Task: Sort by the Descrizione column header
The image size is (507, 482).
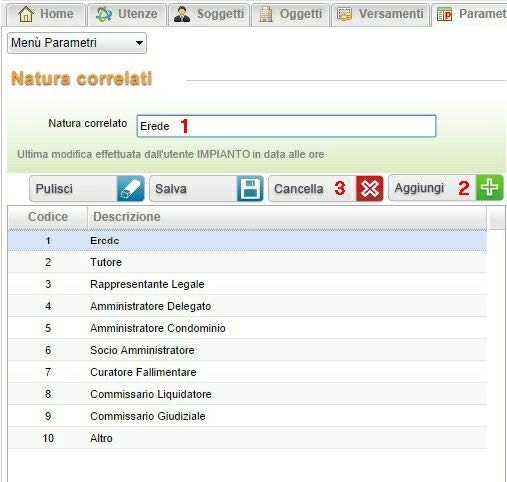Action: pos(287,217)
